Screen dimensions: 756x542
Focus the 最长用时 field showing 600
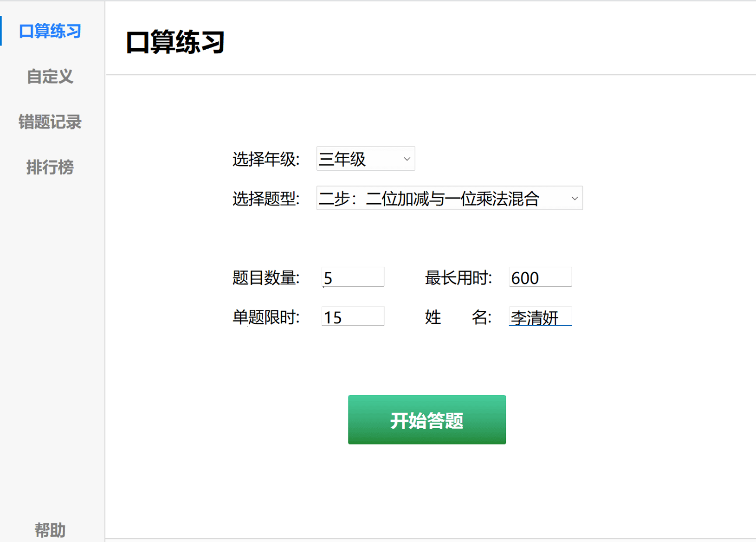(x=540, y=277)
